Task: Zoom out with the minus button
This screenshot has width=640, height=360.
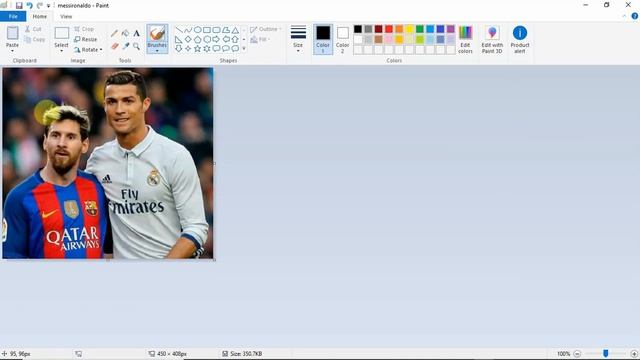Action: [577, 354]
